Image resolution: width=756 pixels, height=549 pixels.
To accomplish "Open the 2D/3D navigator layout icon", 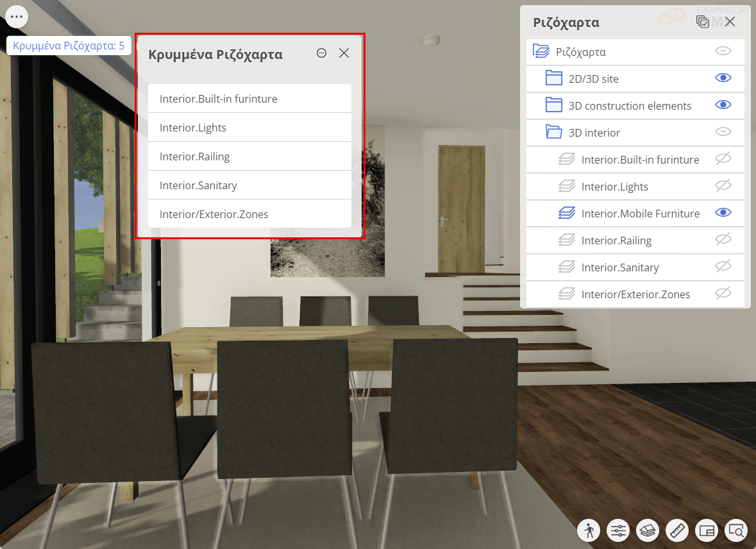I will click(707, 530).
